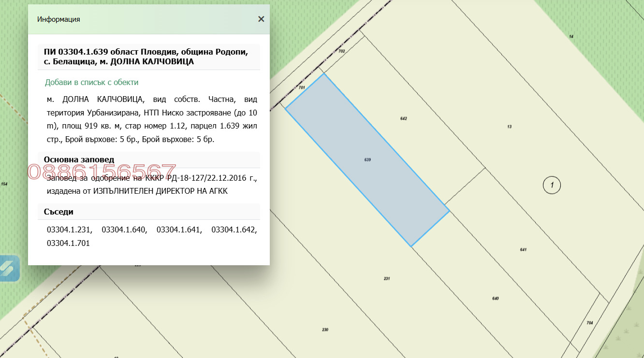Click the narrow parcel labeled 701
The height and width of the screenshot is (358, 644).
click(302, 88)
